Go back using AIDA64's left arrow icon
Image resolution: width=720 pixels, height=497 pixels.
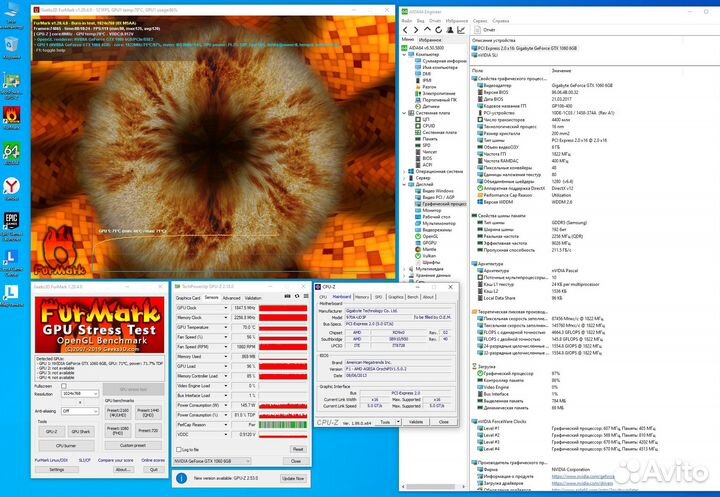click(x=405, y=30)
